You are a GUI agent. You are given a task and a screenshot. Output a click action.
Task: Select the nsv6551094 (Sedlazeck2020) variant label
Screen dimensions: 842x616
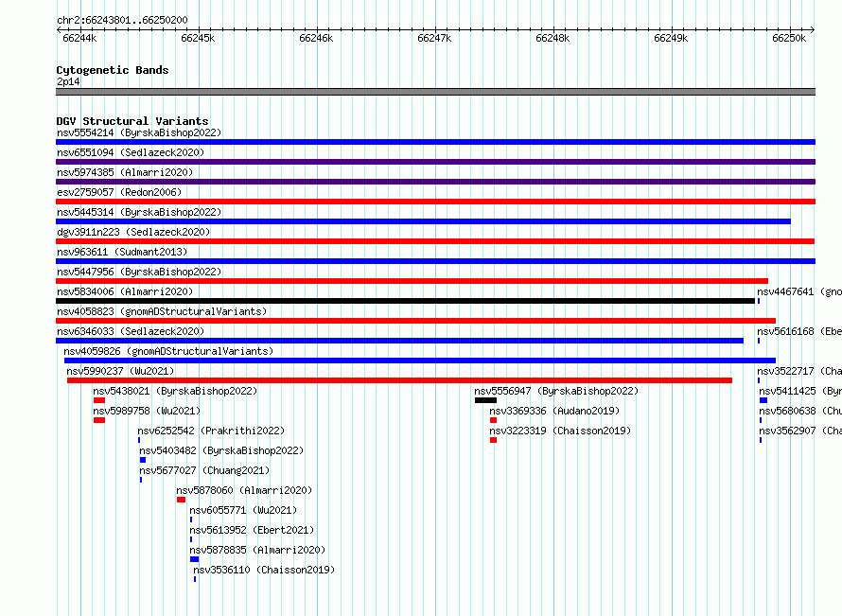131,152
